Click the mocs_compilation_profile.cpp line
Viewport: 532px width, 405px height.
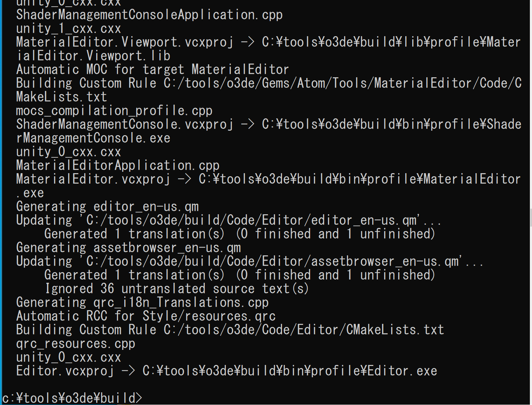pyautogui.click(x=114, y=111)
